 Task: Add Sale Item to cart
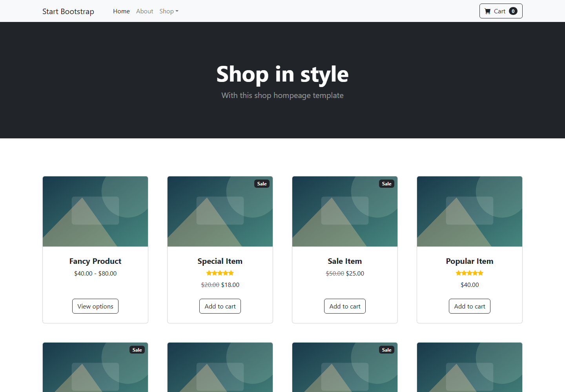pyautogui.click(x=345, y=306)
